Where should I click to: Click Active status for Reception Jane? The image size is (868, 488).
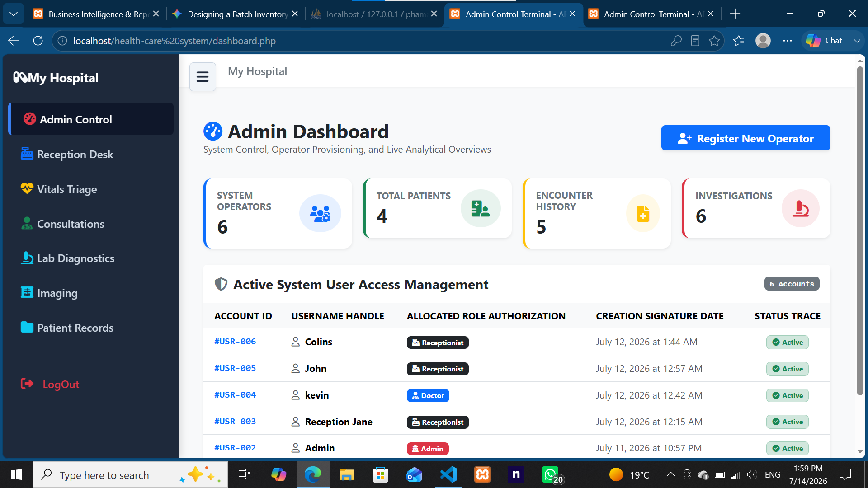(x=787, y=422)
